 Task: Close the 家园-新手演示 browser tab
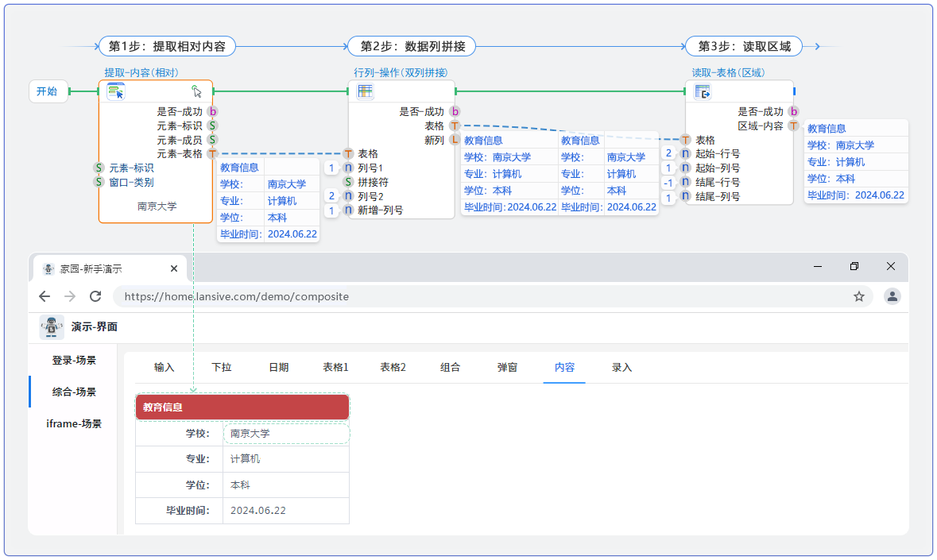click(x=174, y=268)
